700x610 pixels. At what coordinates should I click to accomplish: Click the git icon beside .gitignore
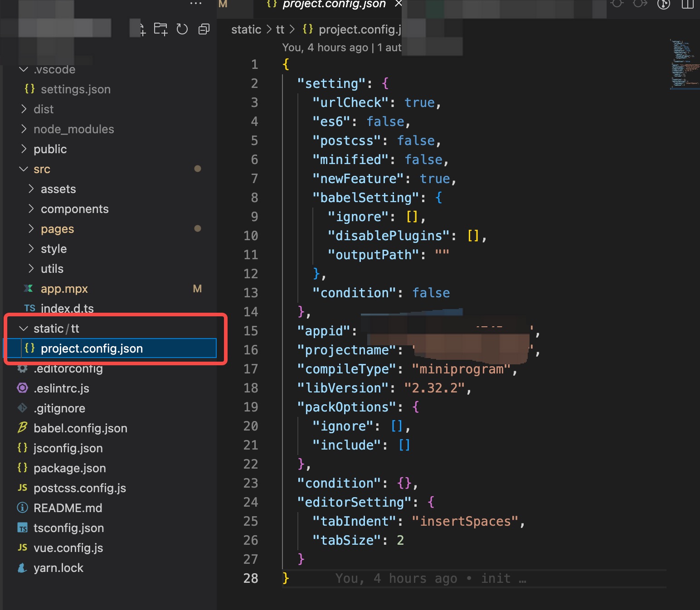click(x=22, y=408)
